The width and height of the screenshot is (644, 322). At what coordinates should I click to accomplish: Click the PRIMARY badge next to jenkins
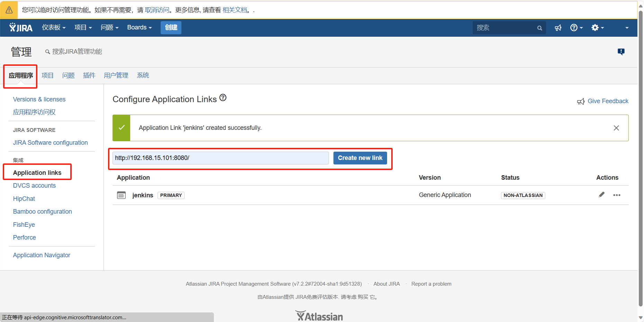coord(171,195)
